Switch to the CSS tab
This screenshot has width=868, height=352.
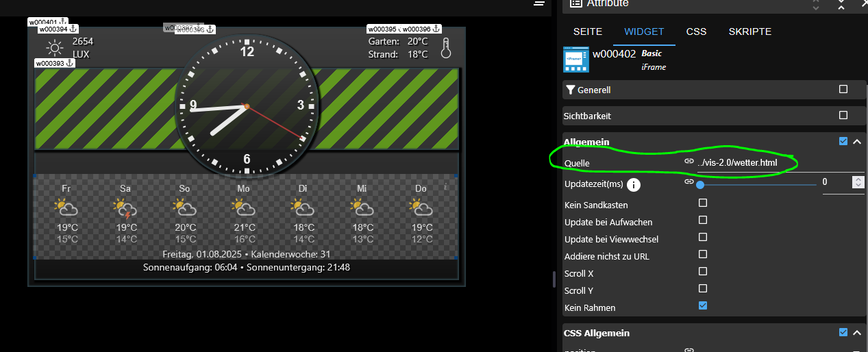696,32
